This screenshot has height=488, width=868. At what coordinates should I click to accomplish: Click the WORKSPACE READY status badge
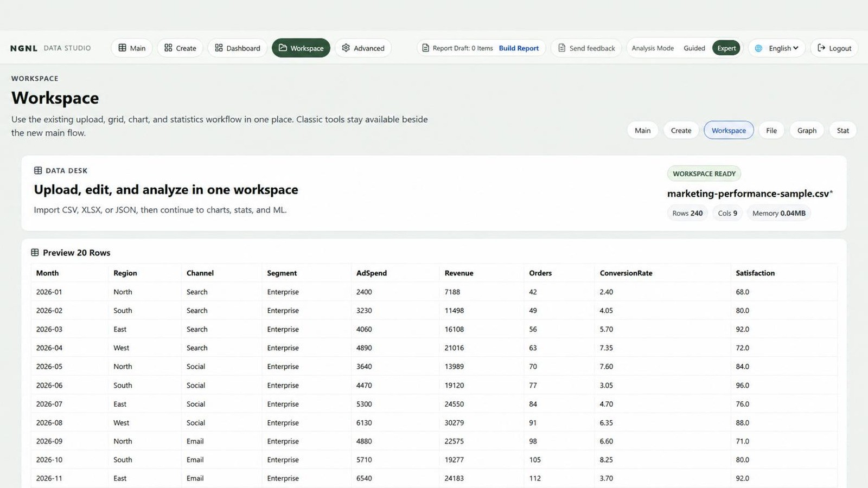point(704,174)
